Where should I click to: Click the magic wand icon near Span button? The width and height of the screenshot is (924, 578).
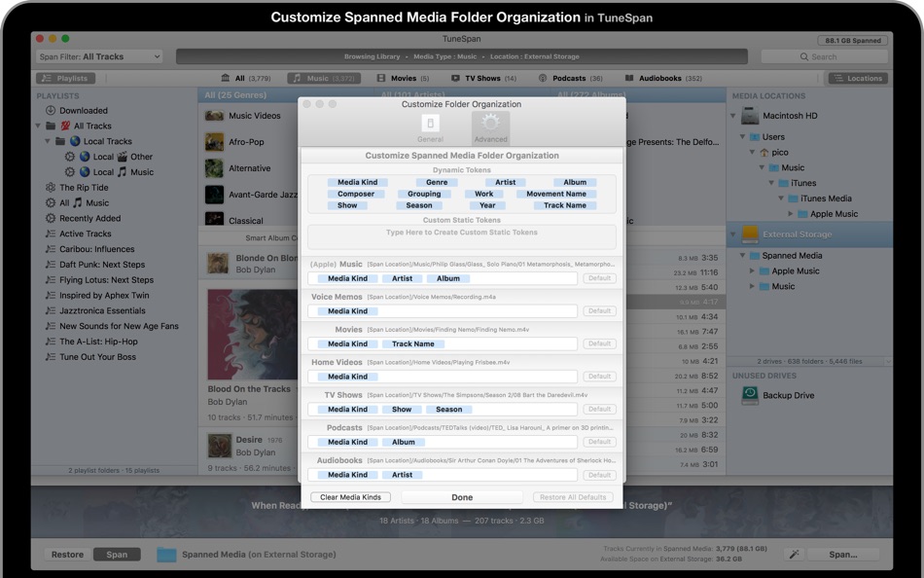(x=794, y=555)
